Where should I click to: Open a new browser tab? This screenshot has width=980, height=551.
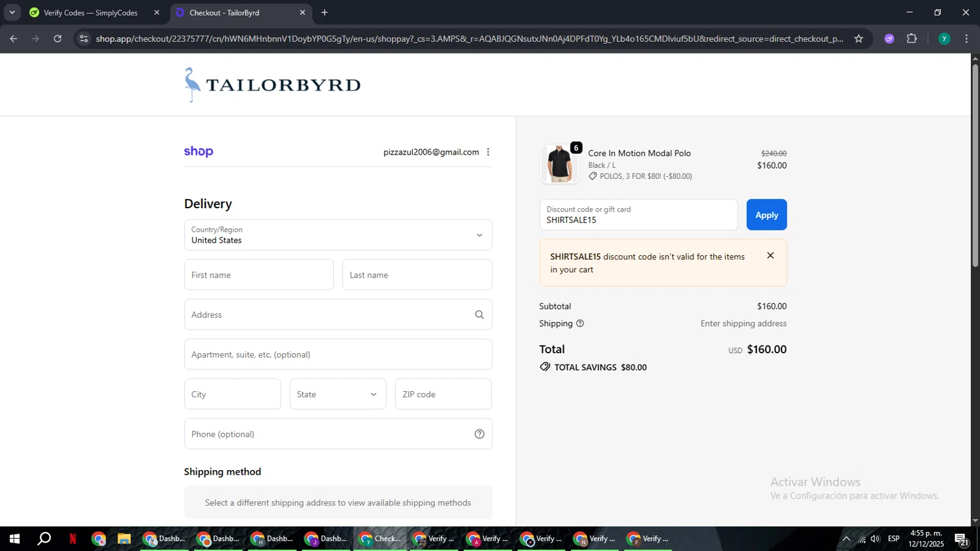(325, 12)
